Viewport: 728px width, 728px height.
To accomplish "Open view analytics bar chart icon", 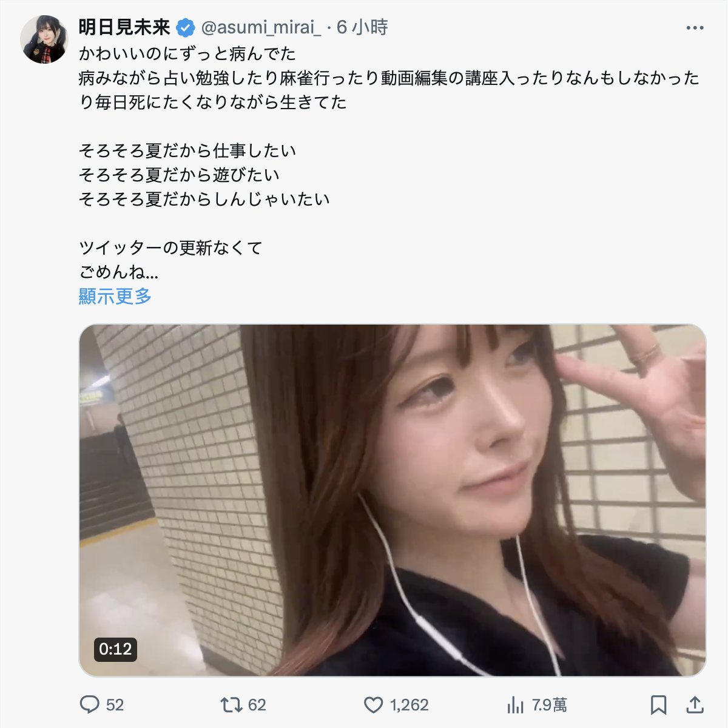I will pyautogui.click(x=516, y=704).
